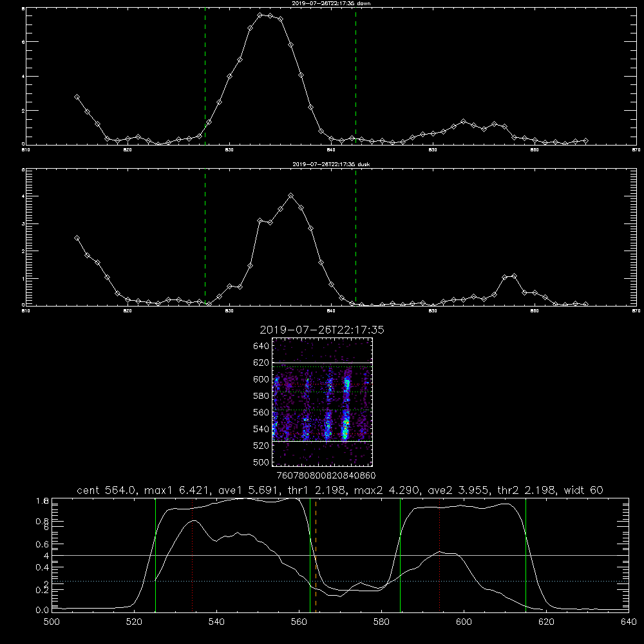Click the right green dashed line in dusk plot
Screen dimensions: 644x644
[355, 237]
